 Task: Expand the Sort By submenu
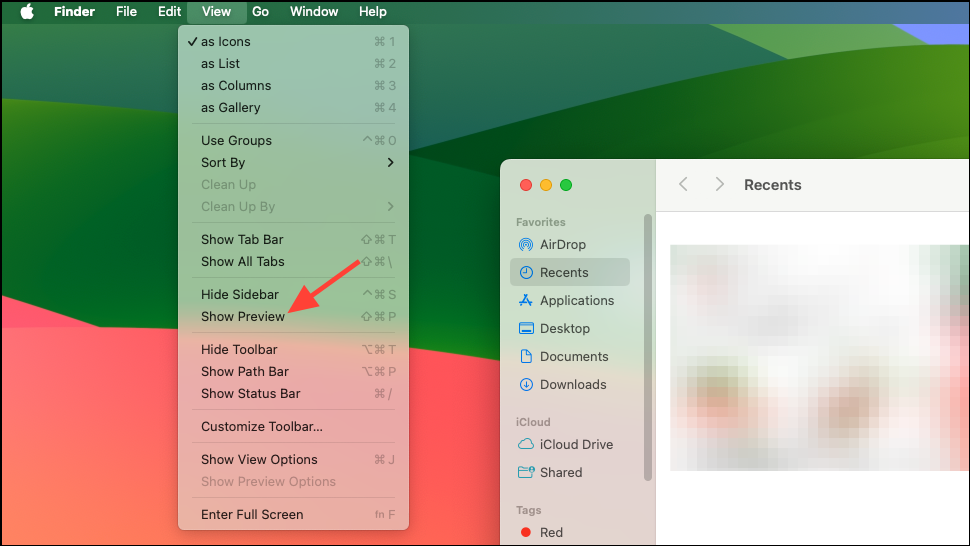click(293, 163)
